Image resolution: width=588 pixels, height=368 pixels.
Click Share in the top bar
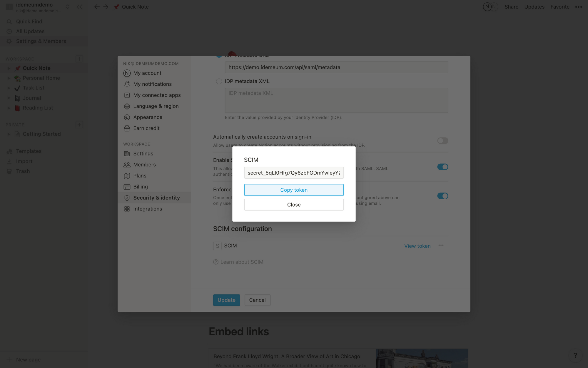click(x=511, y=7)
